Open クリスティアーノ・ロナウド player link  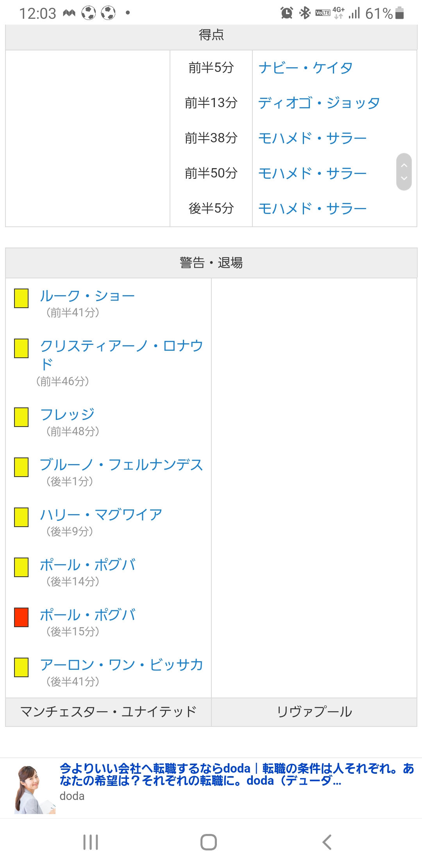pos(121,346)
